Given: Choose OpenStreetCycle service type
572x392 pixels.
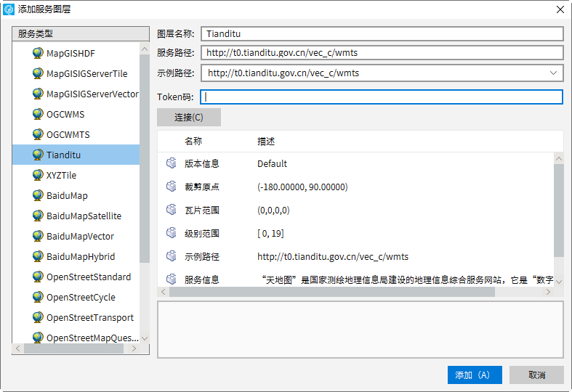Looking at the screenshot, I should click(x=81, y=298).
